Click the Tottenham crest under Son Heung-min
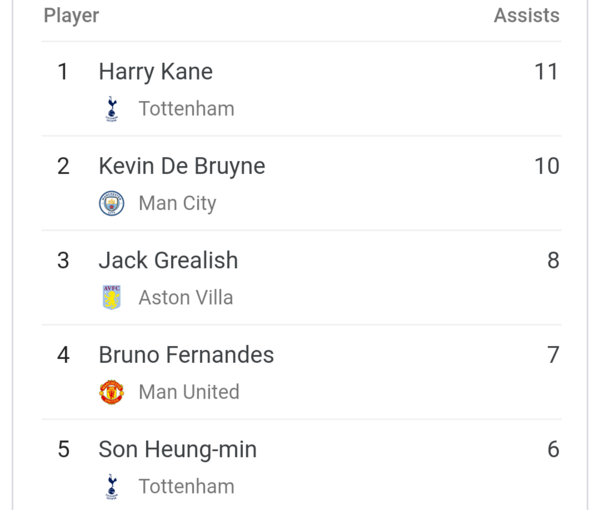Screen dimensions: 600x510 112,487
